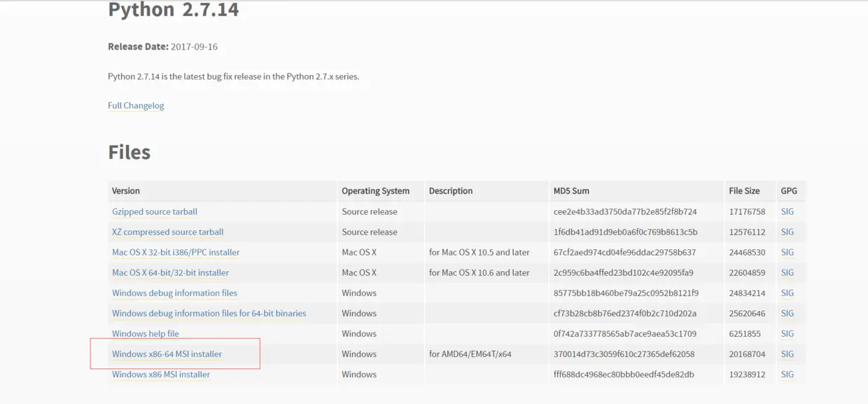The image size is (868, 404).
Task: Click the 'Files' section heading
Action: [x=129, y=152]
